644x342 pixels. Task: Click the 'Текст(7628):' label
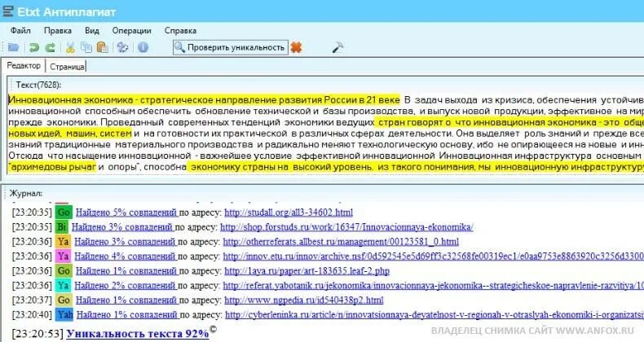(38, 85)
